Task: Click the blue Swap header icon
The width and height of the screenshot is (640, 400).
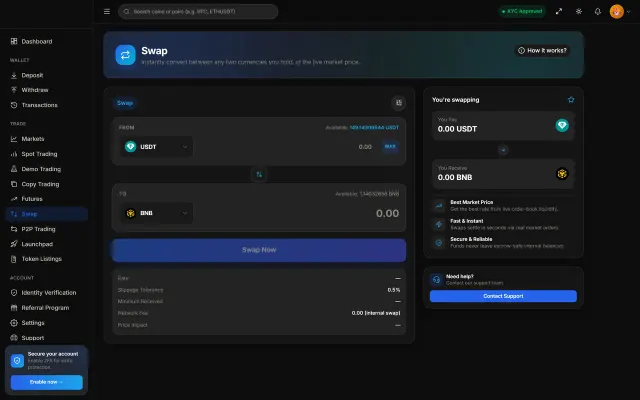Action: [x=125, y=55]
